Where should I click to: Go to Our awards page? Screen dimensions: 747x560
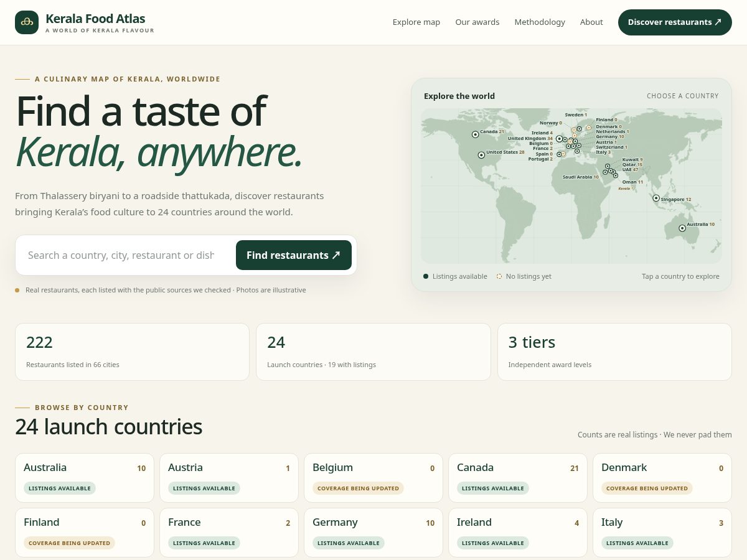coord(477,22)
